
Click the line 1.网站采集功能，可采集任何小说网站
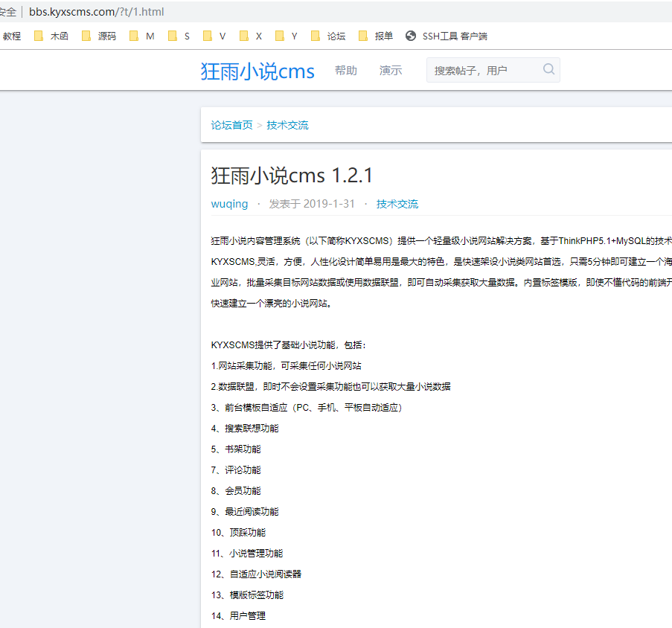click(287, 366)
